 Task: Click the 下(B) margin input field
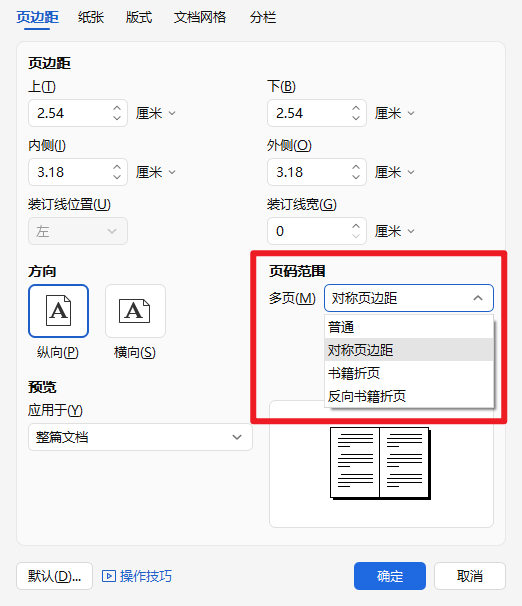(x=317, y=113)
